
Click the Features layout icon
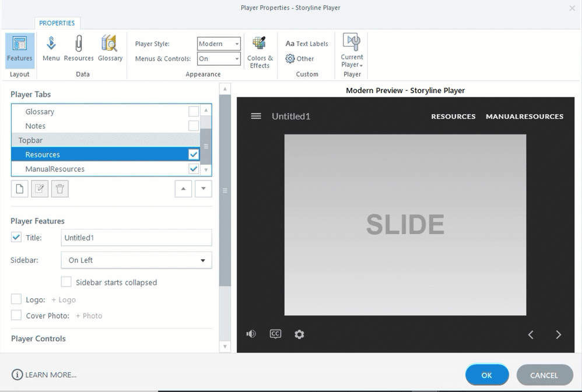click(x=20, y=49)
